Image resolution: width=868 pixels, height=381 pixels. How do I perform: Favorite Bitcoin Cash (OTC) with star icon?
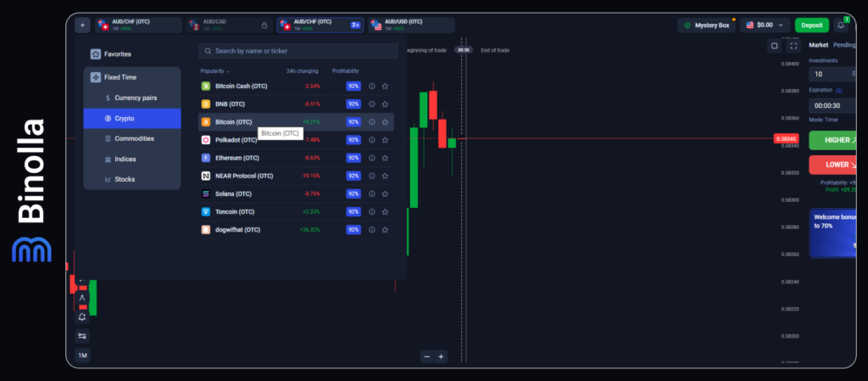coord(386,86)
